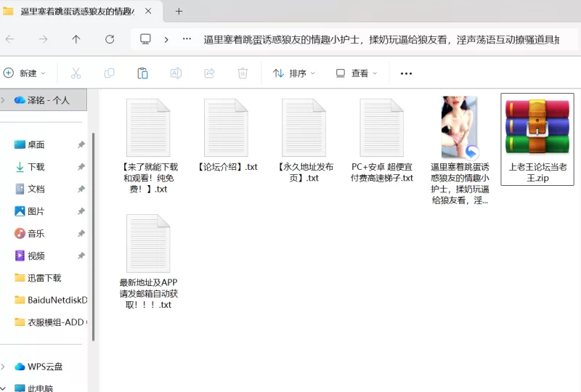Screen dimensions: 581x392
Task: Click the Paste clipboard icon
Action: (x=142, y=73)
